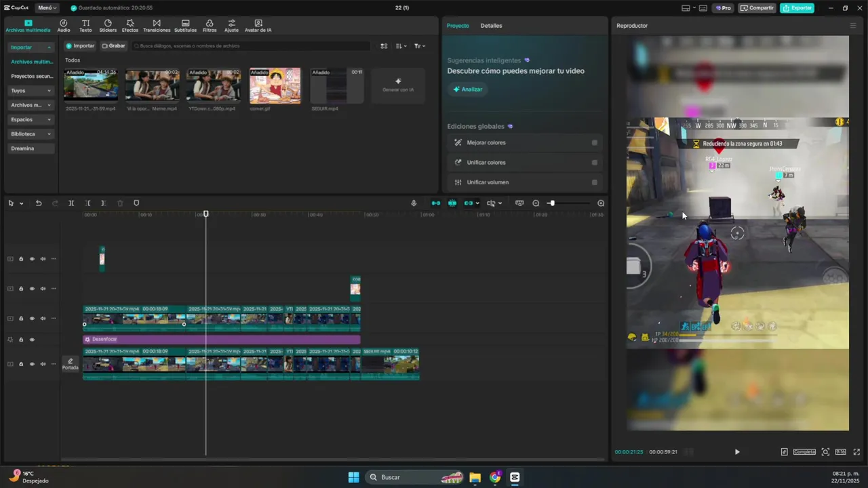Open the linkage options dropdown arrow
Screen dimensions: 868x488
[477, 203]
